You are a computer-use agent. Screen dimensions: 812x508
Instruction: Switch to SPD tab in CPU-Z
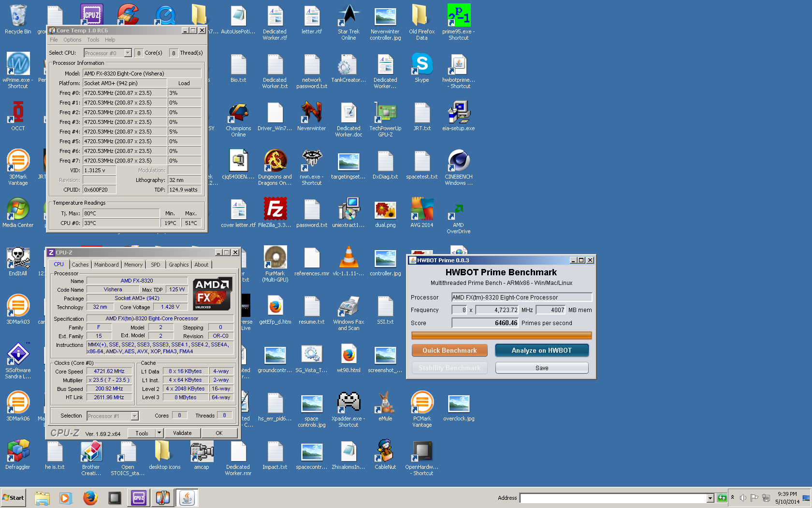(156, 265)
